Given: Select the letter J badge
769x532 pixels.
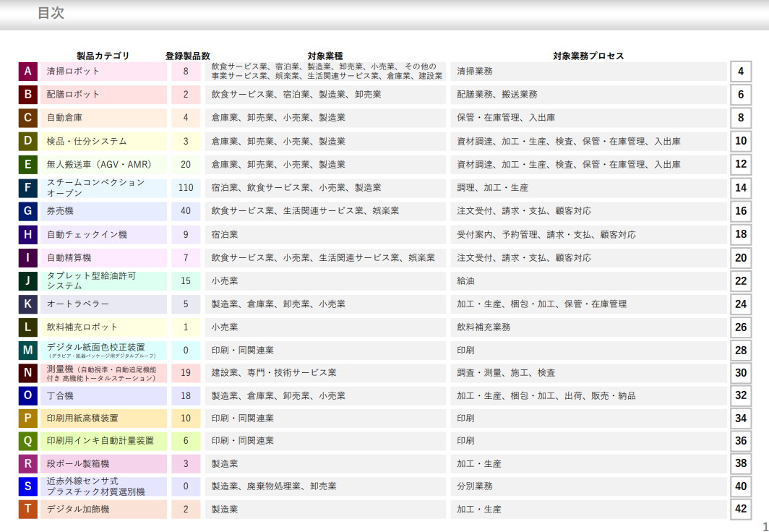Looking at the screenshot, I should click(x=28, y=281).
